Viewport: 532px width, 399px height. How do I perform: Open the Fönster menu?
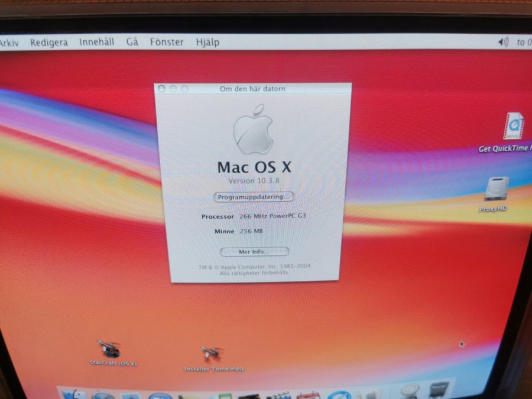pos(167,42)
